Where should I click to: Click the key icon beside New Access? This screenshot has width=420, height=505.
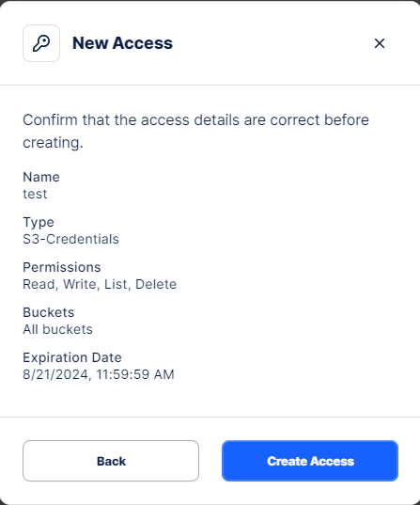[41, 43]
